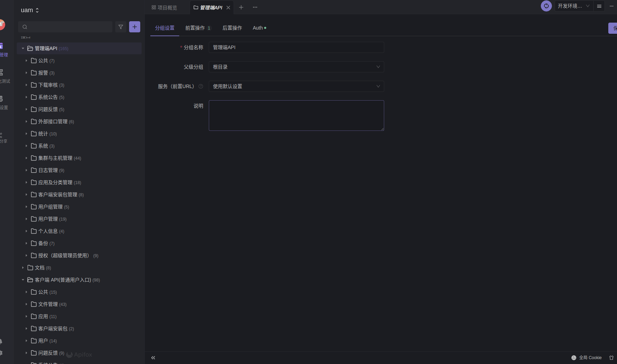Viewport: 617px width, 364px height.
Task: Select the 问题反馈 (5) tree item
Action: (79, 109)
